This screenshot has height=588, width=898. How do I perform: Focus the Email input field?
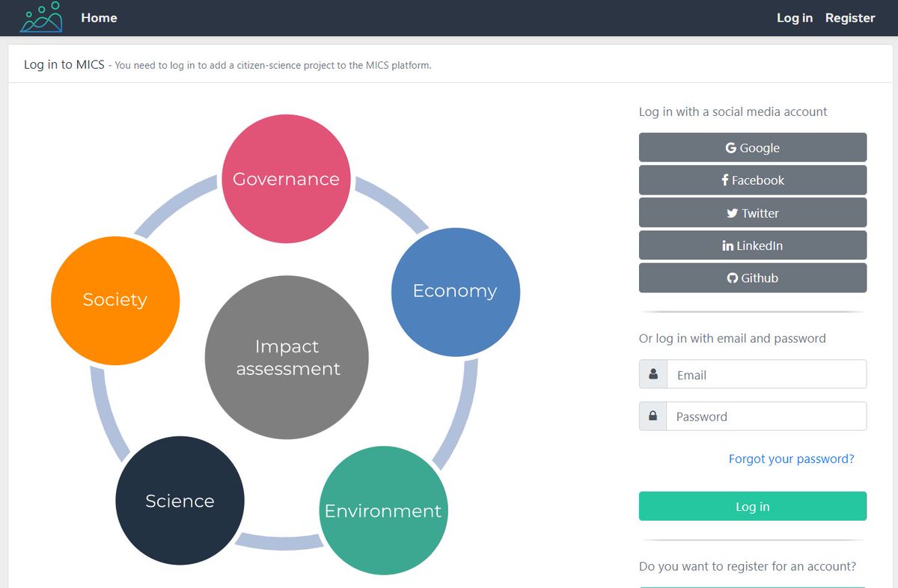click(x=766, y=375)
